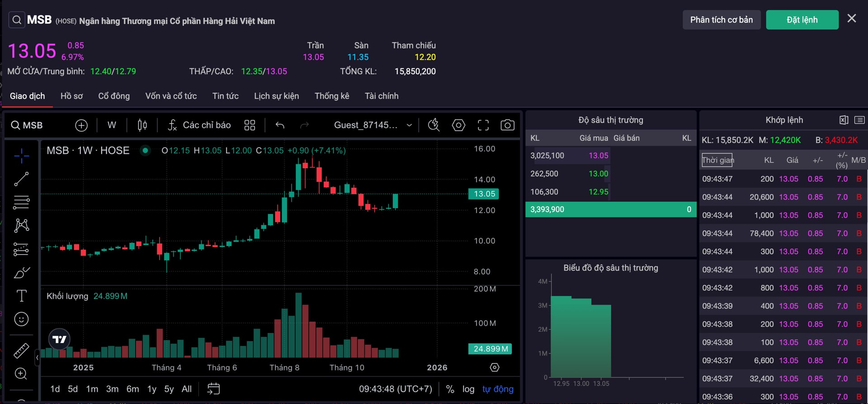868x404 pixels.
Task: Open the candlestick chart style selector
Action: tap(142, 125)
